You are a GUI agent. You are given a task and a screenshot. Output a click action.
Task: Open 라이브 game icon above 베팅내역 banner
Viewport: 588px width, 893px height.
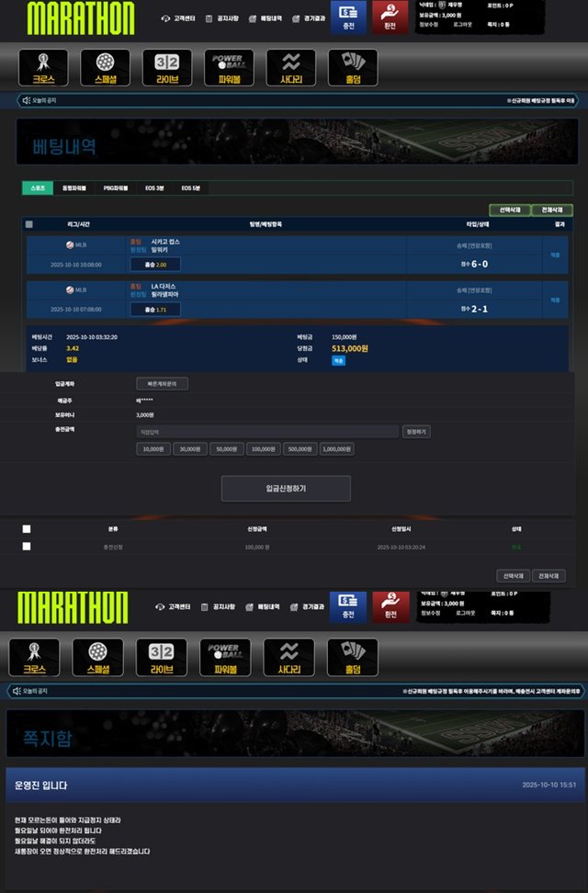tap(167, 68)
